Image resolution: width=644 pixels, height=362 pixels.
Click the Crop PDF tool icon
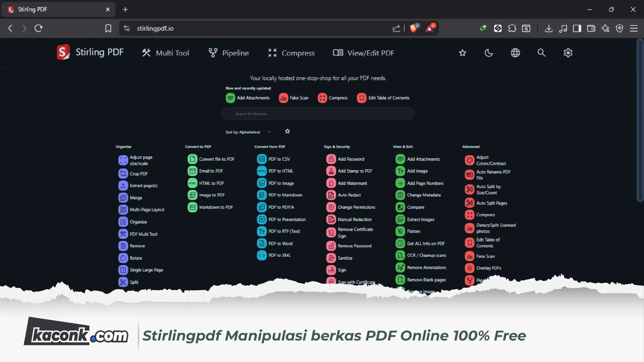123,173
